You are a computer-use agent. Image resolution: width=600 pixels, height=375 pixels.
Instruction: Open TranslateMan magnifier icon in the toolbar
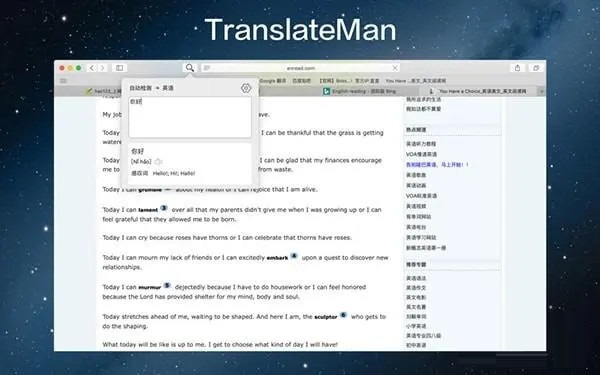190,68
